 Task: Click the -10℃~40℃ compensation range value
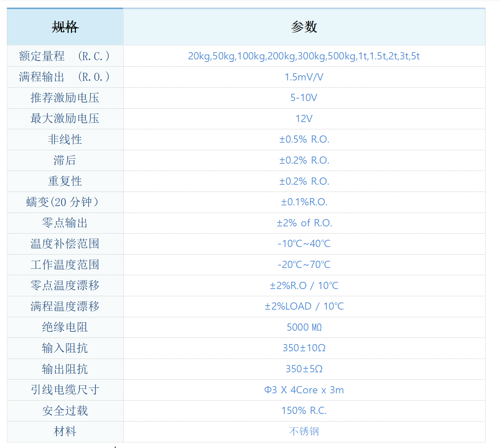tap(304, 244)
